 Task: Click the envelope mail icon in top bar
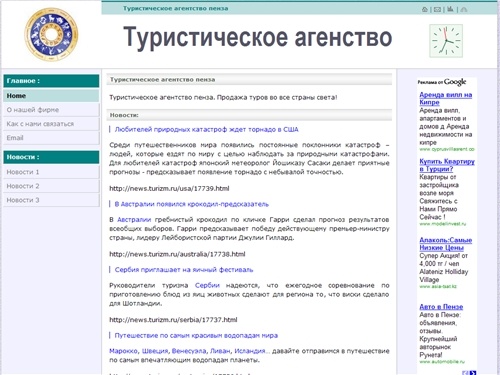click(437, 9)
